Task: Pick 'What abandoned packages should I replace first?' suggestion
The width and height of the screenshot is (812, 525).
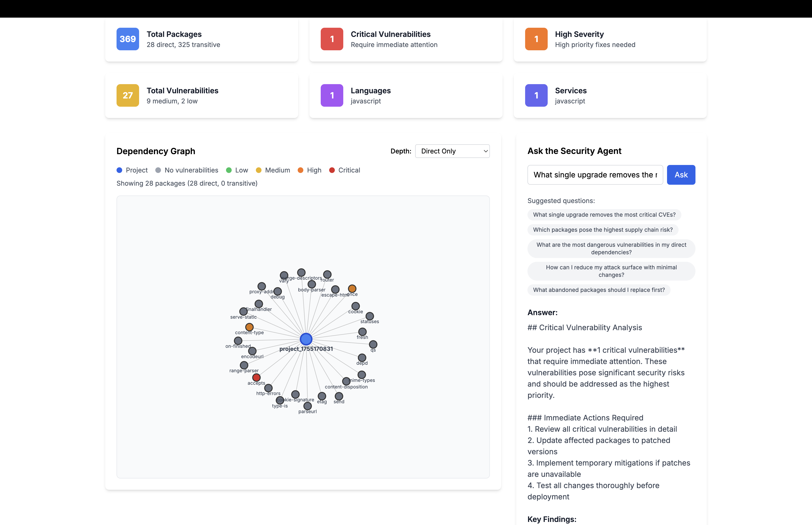Action: click(599, 290)
